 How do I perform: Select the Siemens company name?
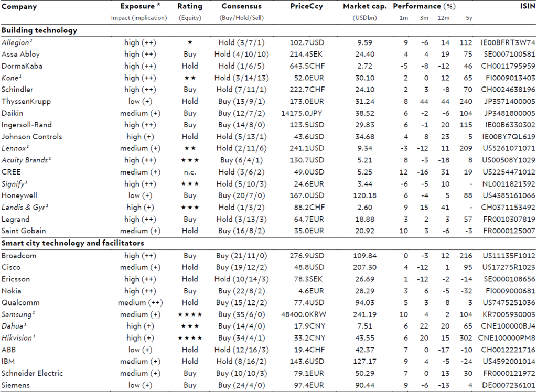[x=16, y=385]
